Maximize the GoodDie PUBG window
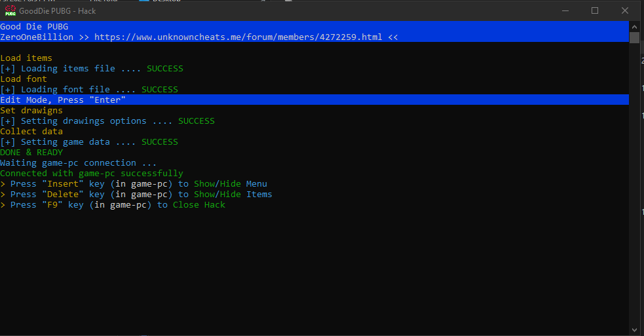 pyautogui.click(x=594, y=10)
